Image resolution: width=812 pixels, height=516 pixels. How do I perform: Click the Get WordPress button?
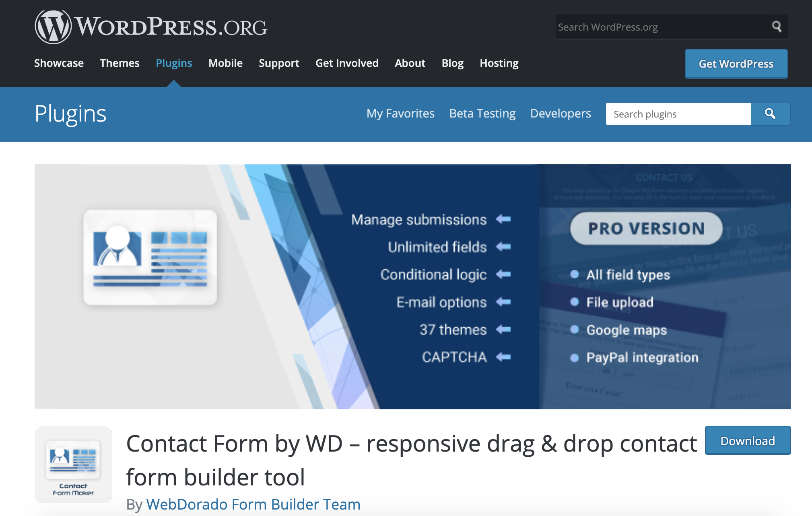click(736, 64)
